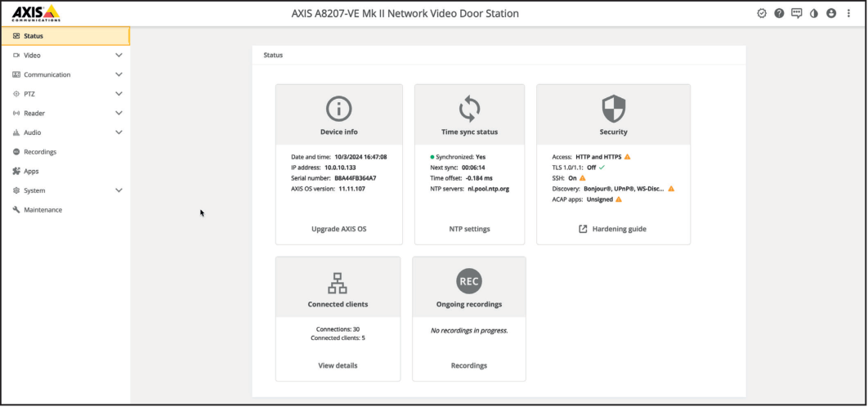The width and height of the screenshot is (868, 407).
Task: Click NTP server nl.pool.ntp.org
Action: click(488, 189)
